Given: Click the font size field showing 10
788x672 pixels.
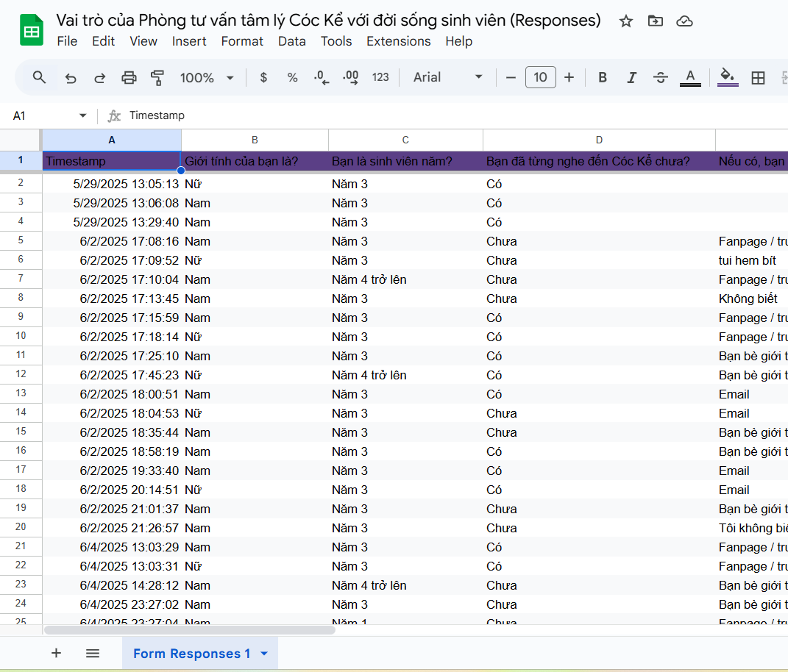Looking at the screenshot, I should [x=540, y=77].
